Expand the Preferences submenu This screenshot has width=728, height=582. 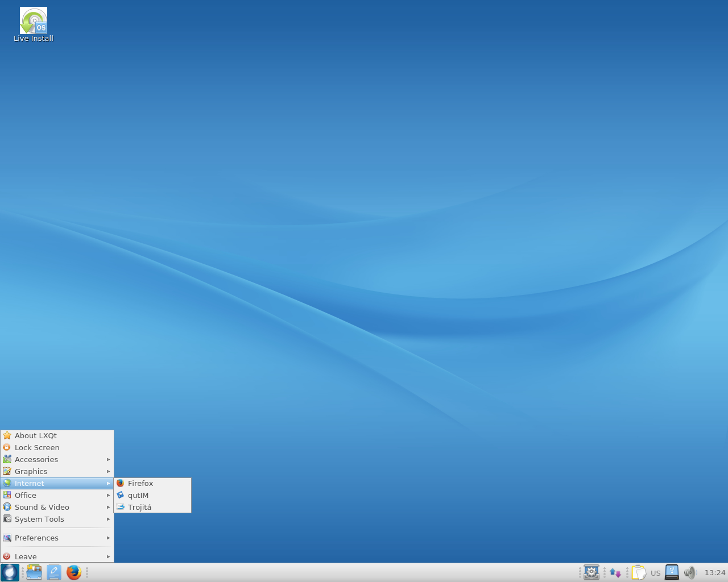click(57, 538)
